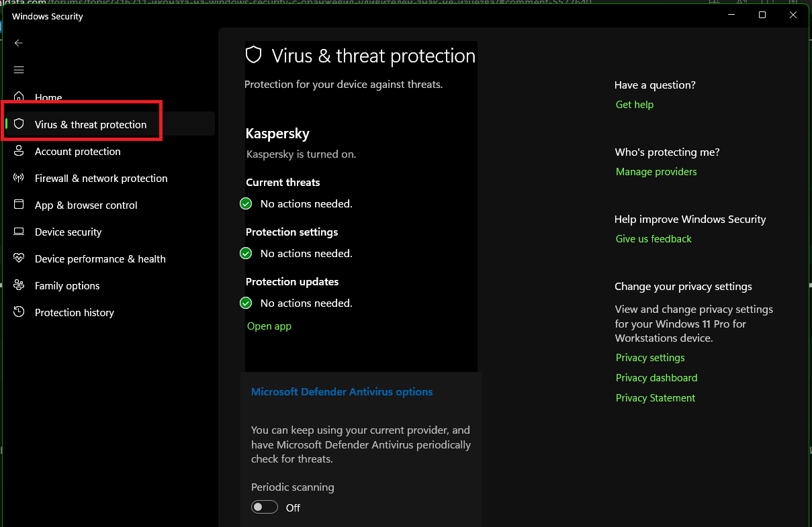Click the Virus & threat protection page title
This screenshot has height=527, width=812.
tap(373, 56)
